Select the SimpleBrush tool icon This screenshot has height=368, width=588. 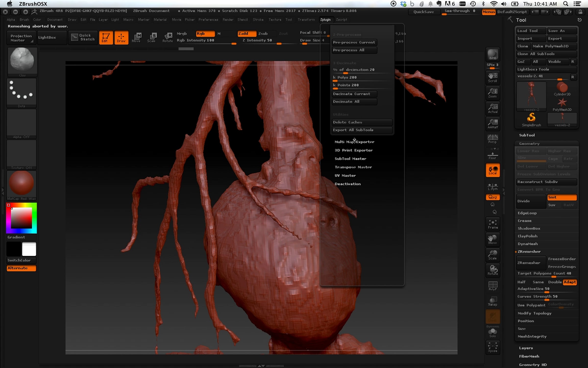click(531, 120)
